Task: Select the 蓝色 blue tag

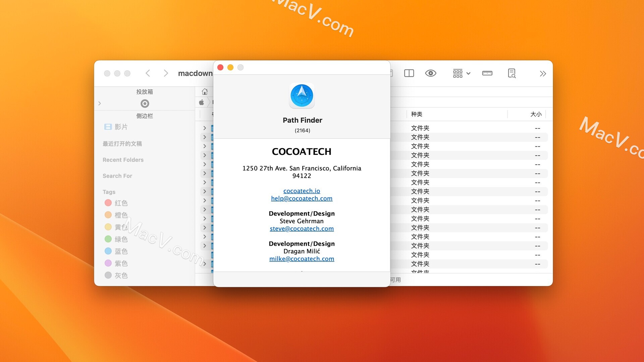Action: [x=116, y=251]
